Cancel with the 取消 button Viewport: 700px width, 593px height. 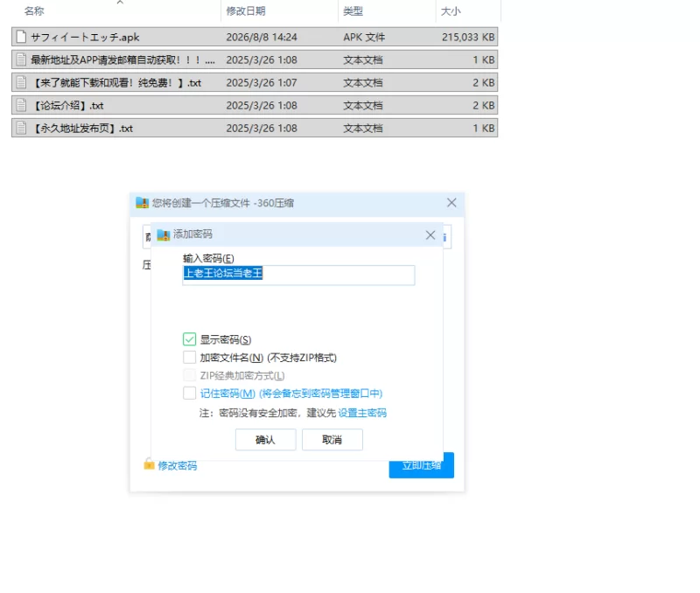[x=332, y=440]
